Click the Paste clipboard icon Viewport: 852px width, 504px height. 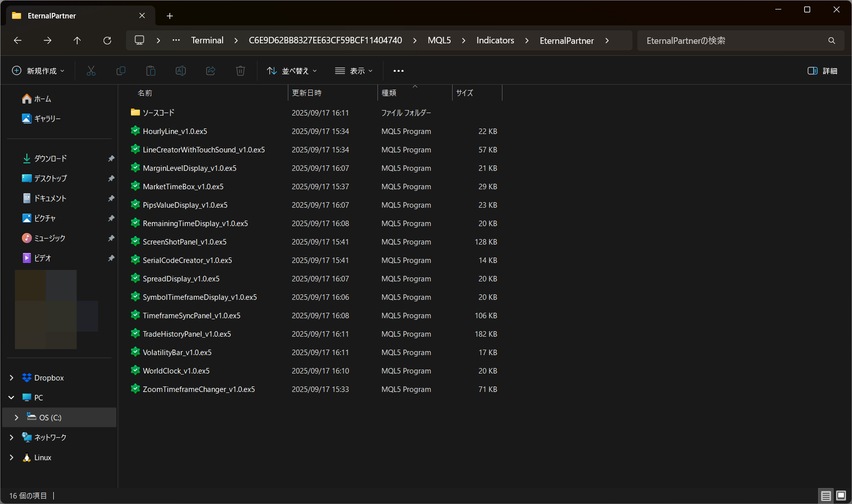(151, 71)
